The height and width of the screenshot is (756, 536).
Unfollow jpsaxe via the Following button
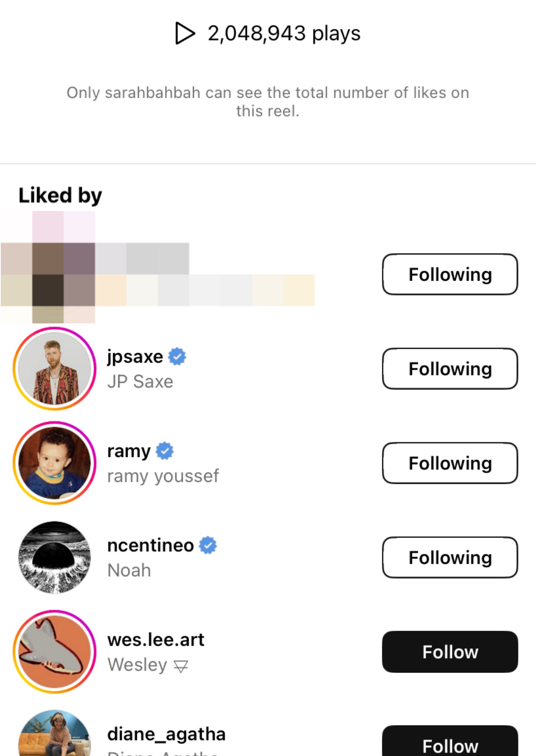point(450,369)
